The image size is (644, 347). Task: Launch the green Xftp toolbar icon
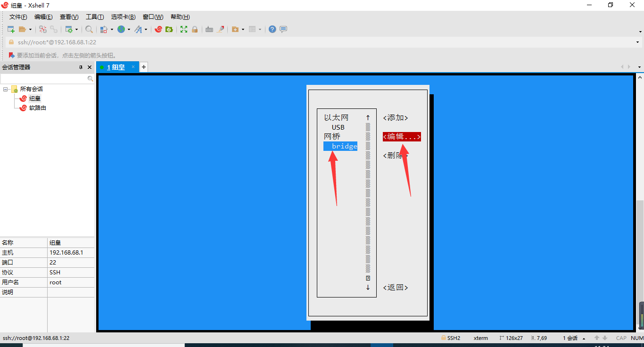[x=169, y=29]
